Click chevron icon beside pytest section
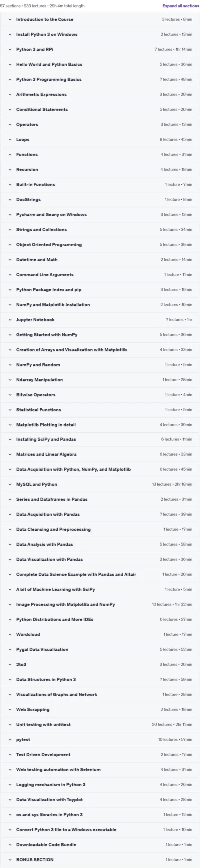The height and width of the screenshot is (868, 200). point(10,739)
